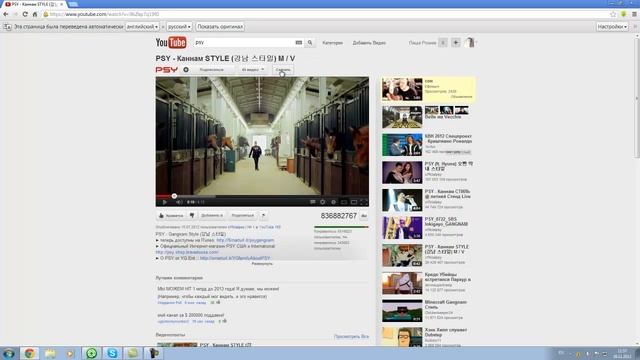
Task: Play the video with the play button
Action: coord(164,202)
